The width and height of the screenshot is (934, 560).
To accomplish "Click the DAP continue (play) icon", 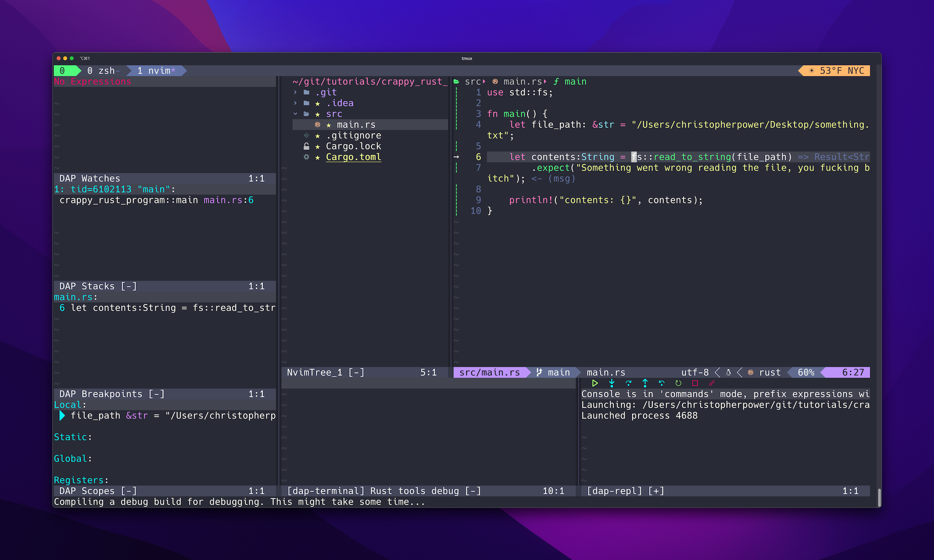I will tap(595, 383).
